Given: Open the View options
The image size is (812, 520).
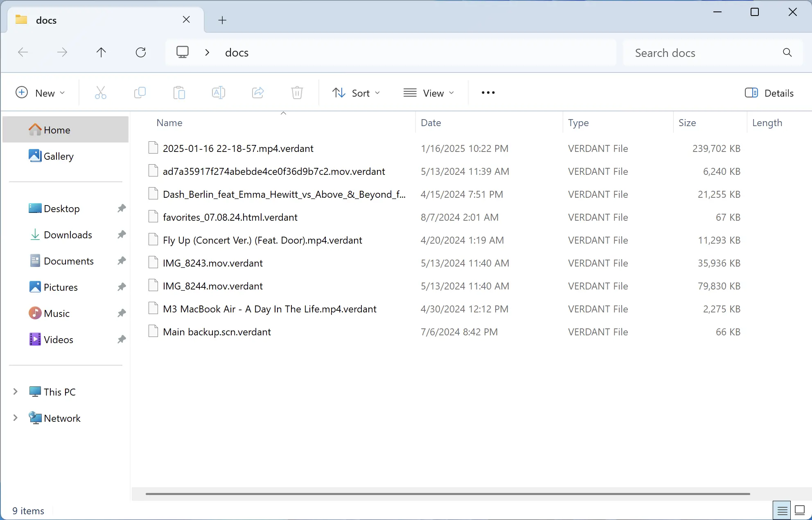Looking at the screenshot, I should click(428, 93).
